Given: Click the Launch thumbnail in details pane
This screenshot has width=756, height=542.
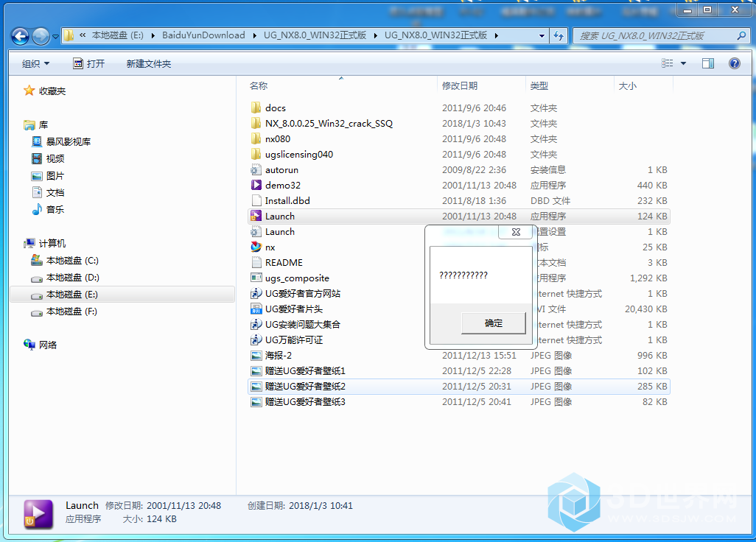Looking at the screenshot, I should click(38, 514).
